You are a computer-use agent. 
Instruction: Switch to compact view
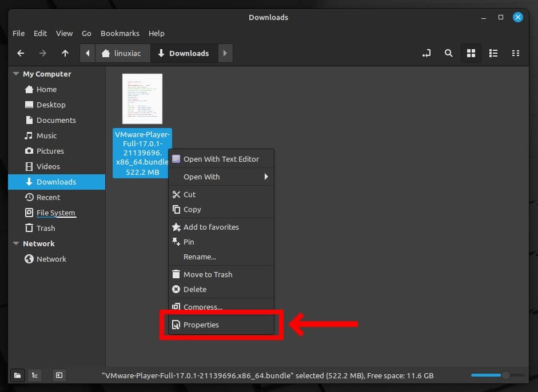[x=515, y=53]
